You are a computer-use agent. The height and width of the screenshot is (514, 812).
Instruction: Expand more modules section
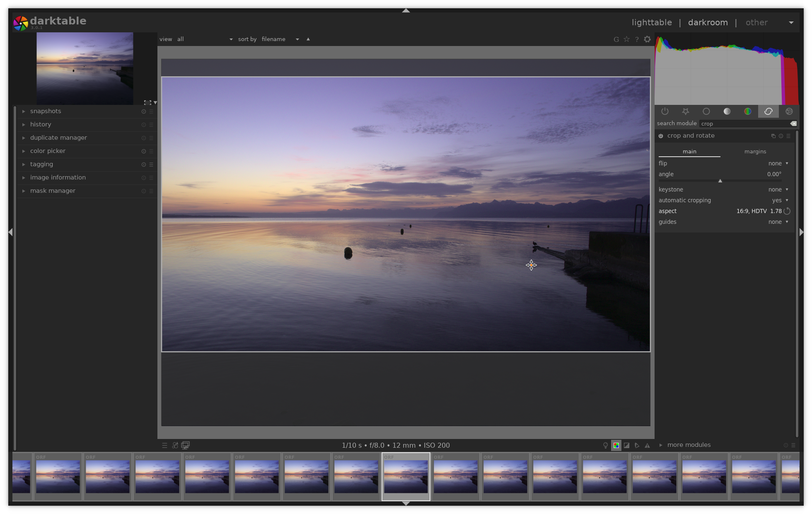coord(689,445)
